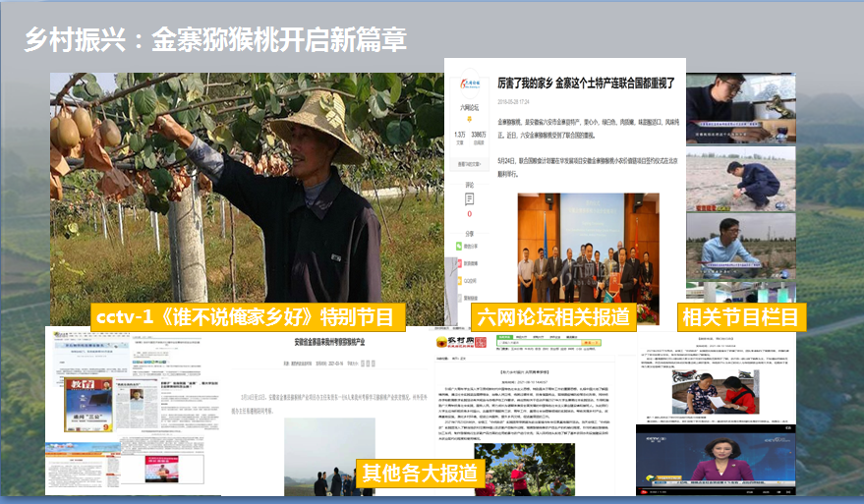Click the 六网论坛 author name text
Screen dimensions: 864x504
(x=470, y=107)
